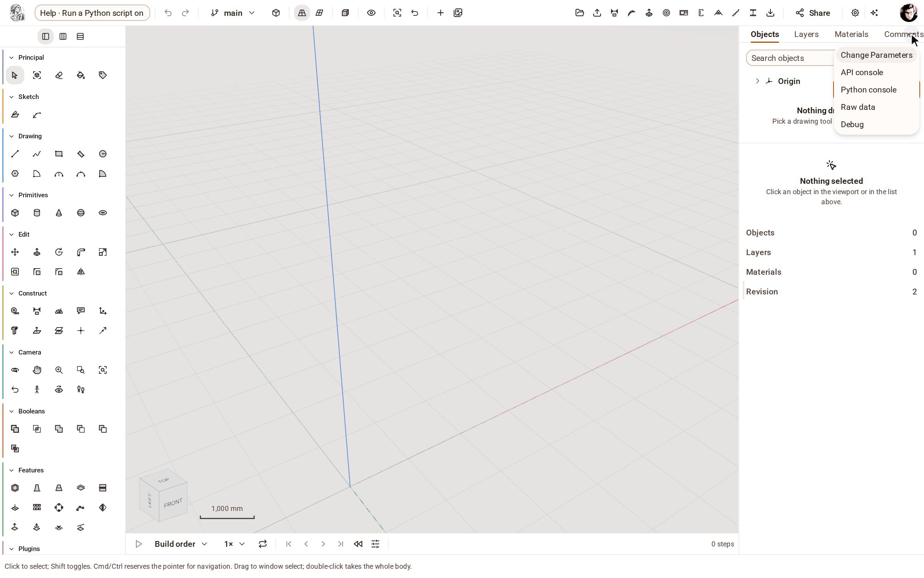Insert a Cone primitive
Image resolution: width=924 pixels, height=578 pixels.
59,213
